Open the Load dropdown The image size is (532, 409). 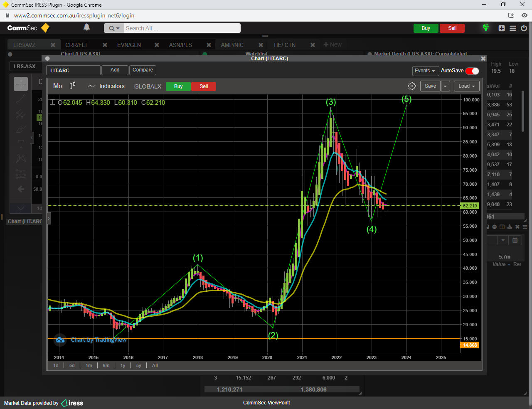tap(466, 86)
